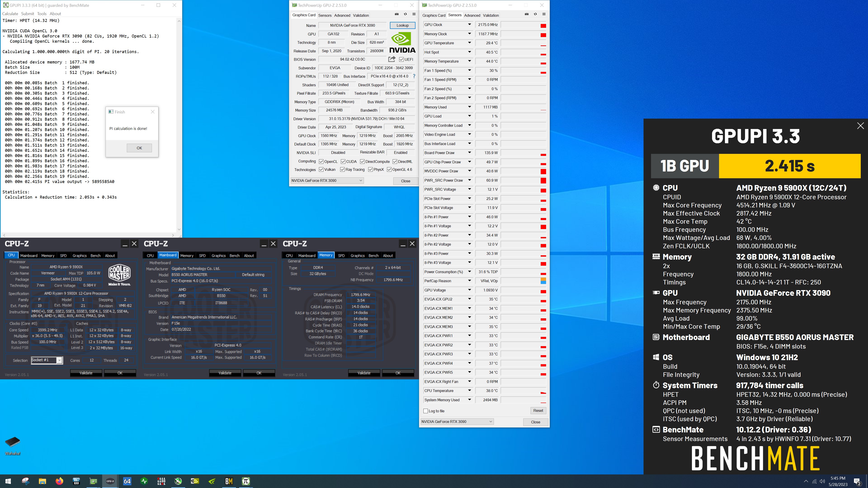Click Close in the GPU-Z Graphics Card window
The image size is (868, 488).
[x=406, y=181]
